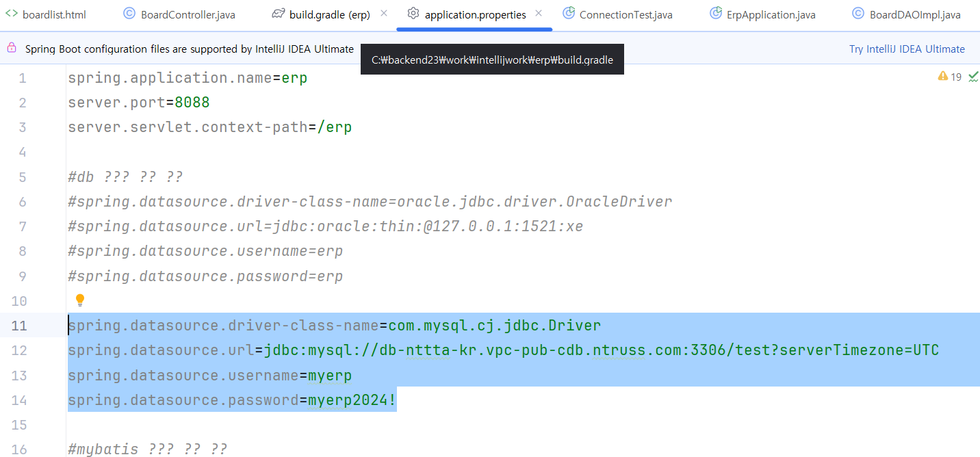Click the ConnectionTest.java class icon
Viewport: 980px width, 457px height.
point(569,13)
